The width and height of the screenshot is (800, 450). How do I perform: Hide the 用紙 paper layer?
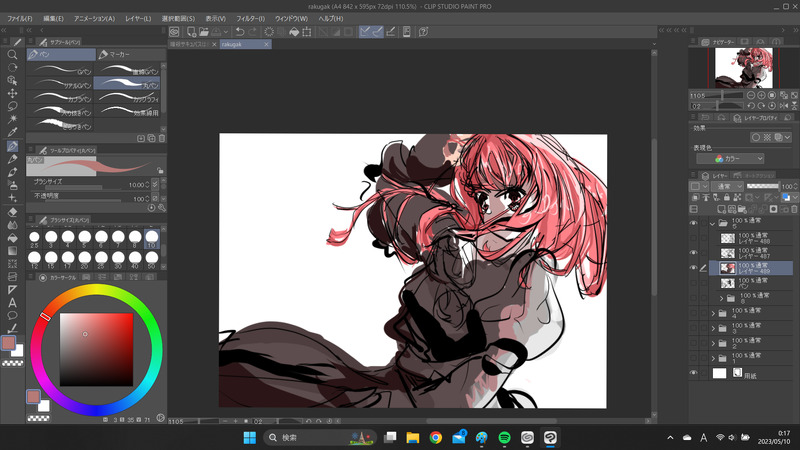point(693,373)
